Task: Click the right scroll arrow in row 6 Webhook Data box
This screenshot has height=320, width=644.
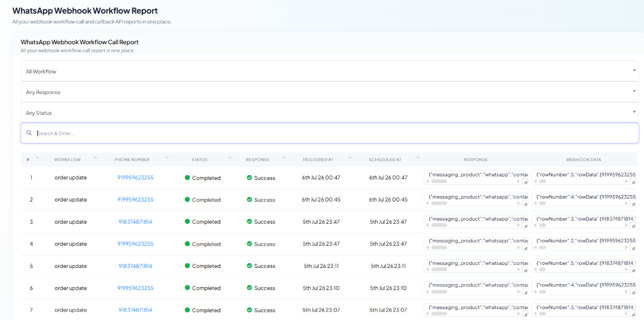Action: point(627,292)
